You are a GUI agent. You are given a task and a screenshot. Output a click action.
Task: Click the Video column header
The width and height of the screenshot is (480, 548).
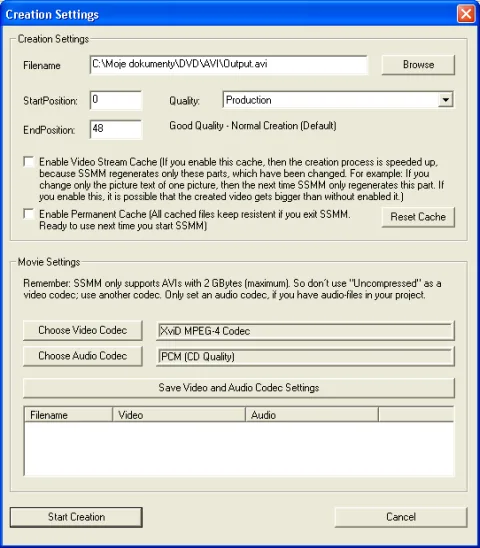pos(179,415)
